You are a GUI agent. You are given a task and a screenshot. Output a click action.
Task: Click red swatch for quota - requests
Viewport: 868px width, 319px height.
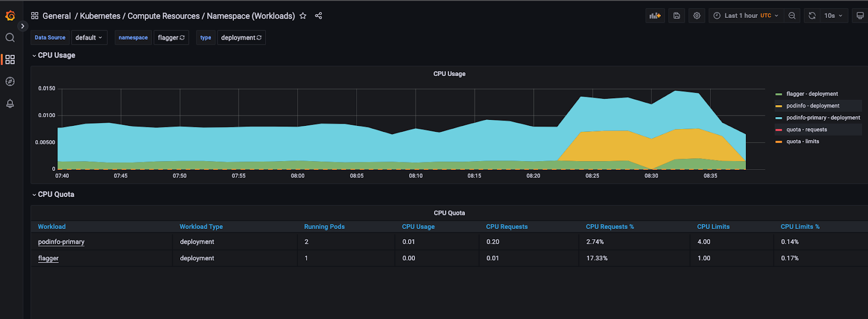[779, 130]
